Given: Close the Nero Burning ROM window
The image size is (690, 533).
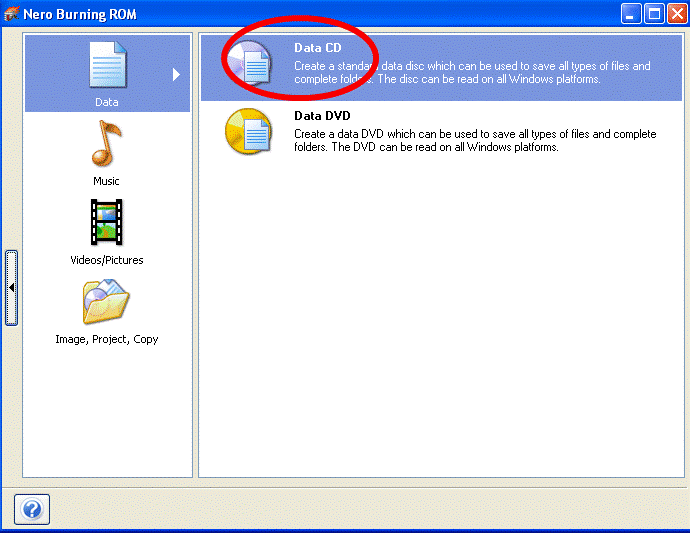Looking at the screenshot, I should point(677,14).
